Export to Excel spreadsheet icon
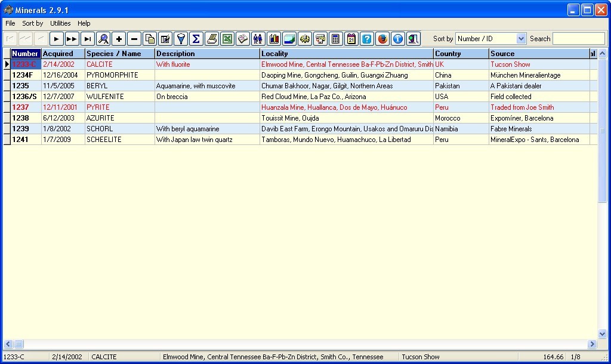 coord(227,39)
